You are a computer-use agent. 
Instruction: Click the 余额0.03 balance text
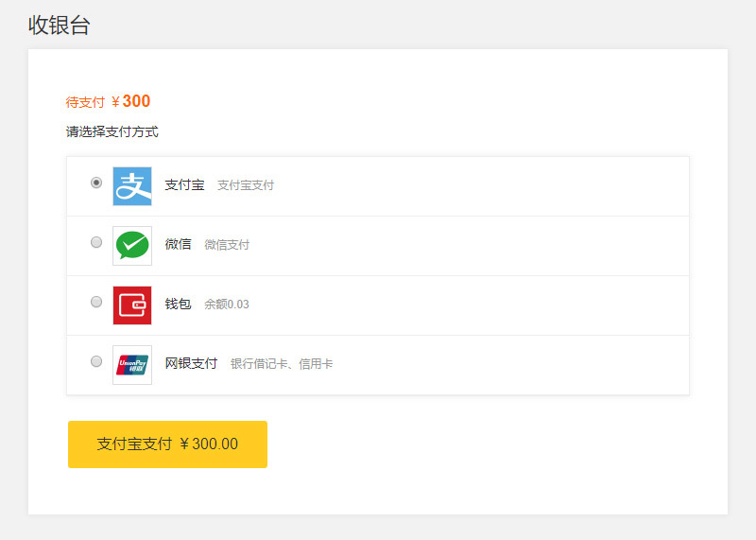coord(227,305)
